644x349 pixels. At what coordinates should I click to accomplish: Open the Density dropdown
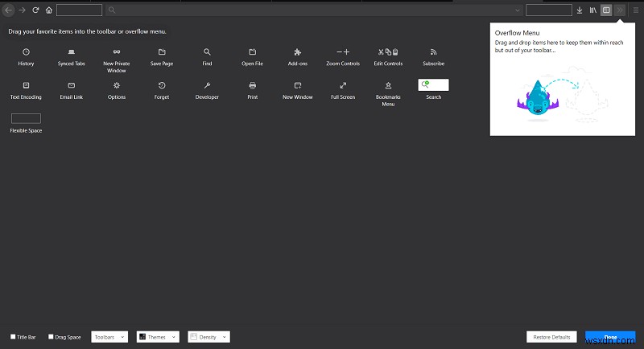tap(208, 337)
